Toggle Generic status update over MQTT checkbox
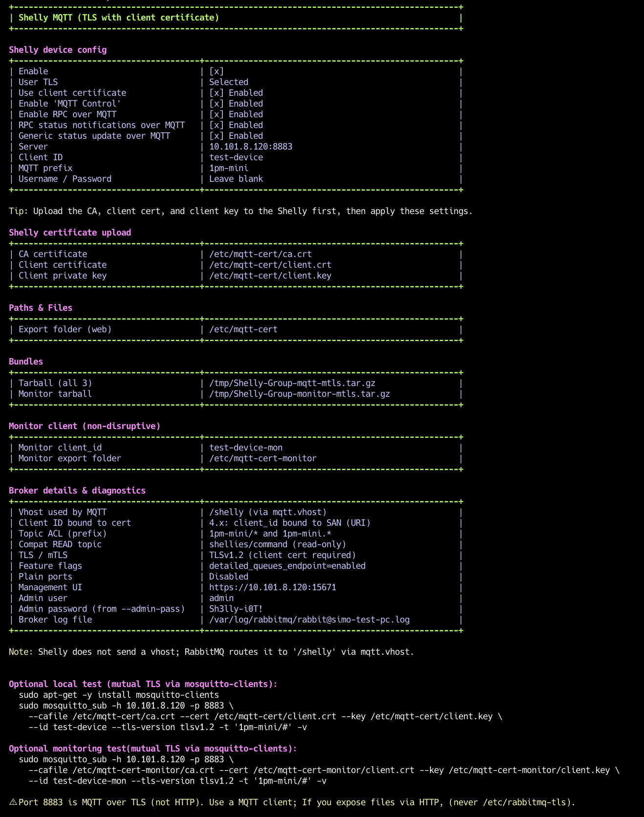The height and width of the screenshot is (817, 644). (x=216, y=136)
